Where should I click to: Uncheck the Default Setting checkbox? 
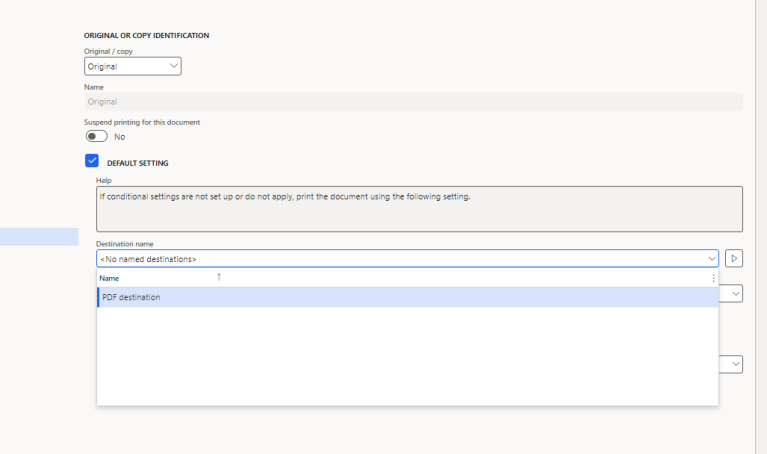pos(92,161)
